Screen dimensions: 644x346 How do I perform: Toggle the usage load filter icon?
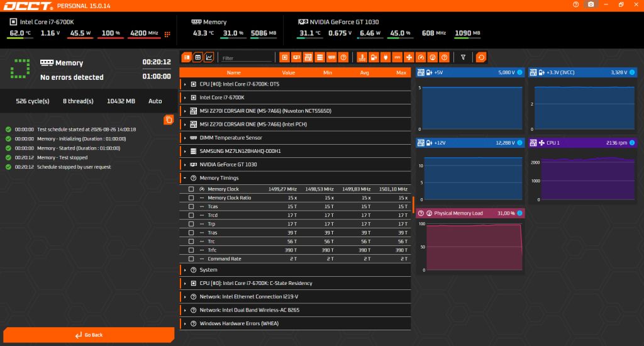point(433,57)
